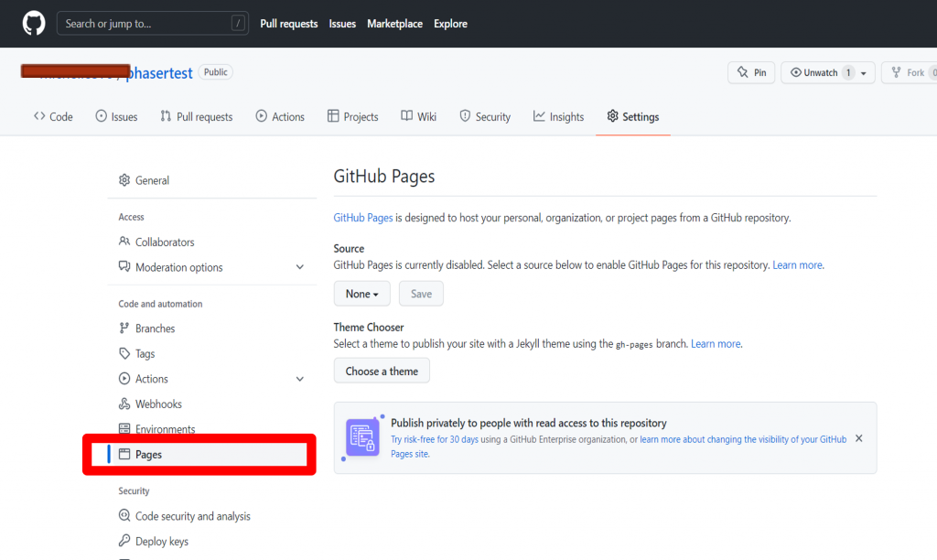Screen dimensions: 937x560
Task: Click the disabled Save button
Action: [x=421, y=294]
